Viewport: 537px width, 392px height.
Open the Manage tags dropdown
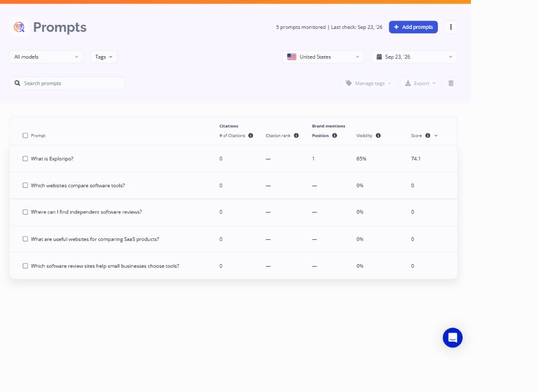click(369, 83)
